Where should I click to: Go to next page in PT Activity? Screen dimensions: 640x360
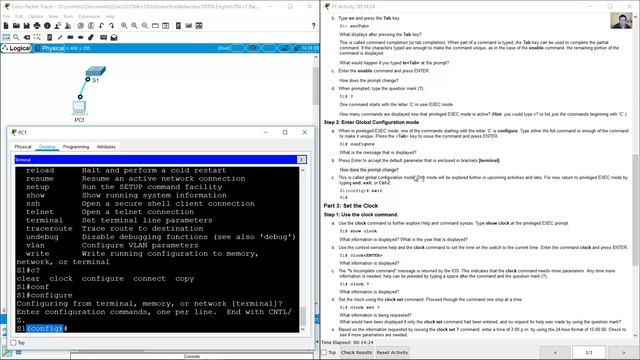point(624,352)
